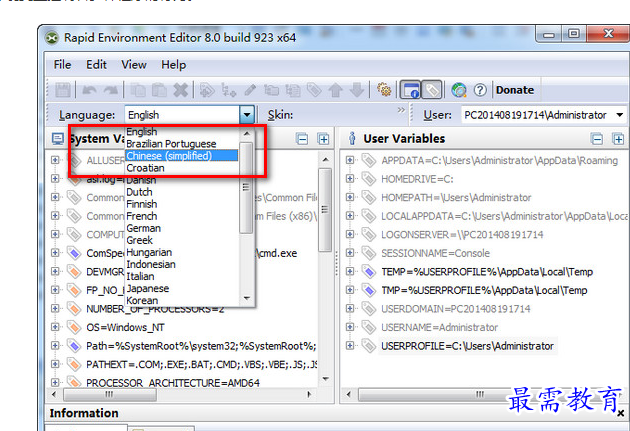This screenshot has height=431, width=630.
Task: Pick Korean in the language list
Action: [182, 300]
